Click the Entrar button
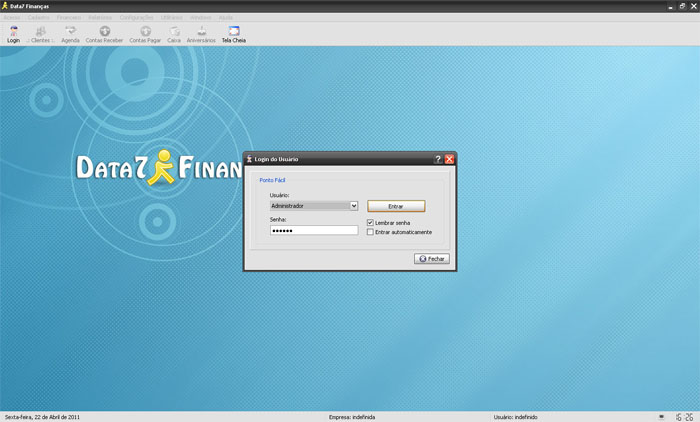The width and height of the screenshot is (700, 422). click(396, 206)
